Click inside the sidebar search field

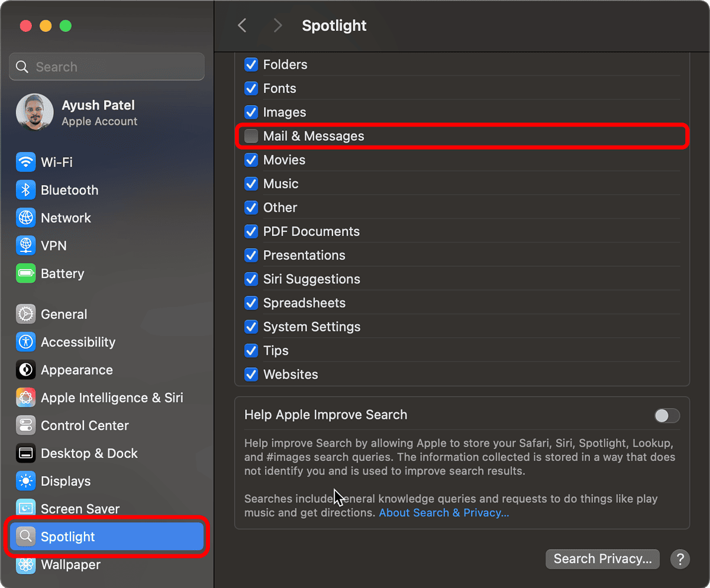click(x=106, y=66)
